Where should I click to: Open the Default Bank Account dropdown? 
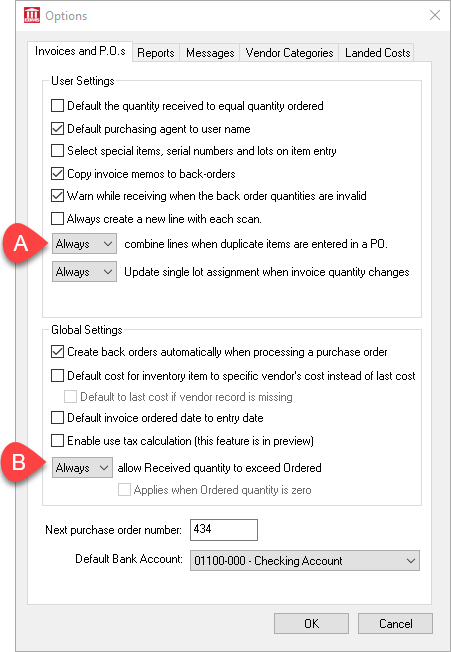[x=305, y=561]
